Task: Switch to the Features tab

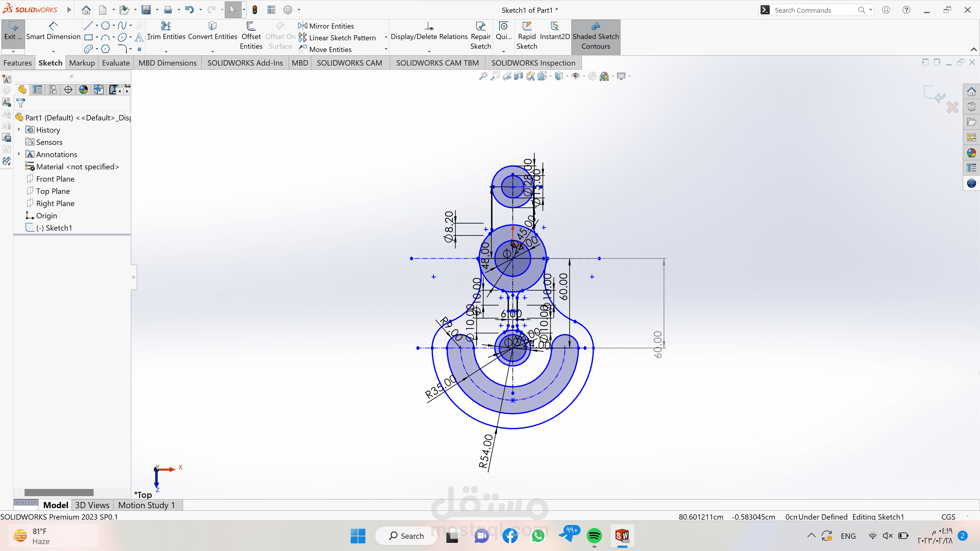Action: (18, 63)
